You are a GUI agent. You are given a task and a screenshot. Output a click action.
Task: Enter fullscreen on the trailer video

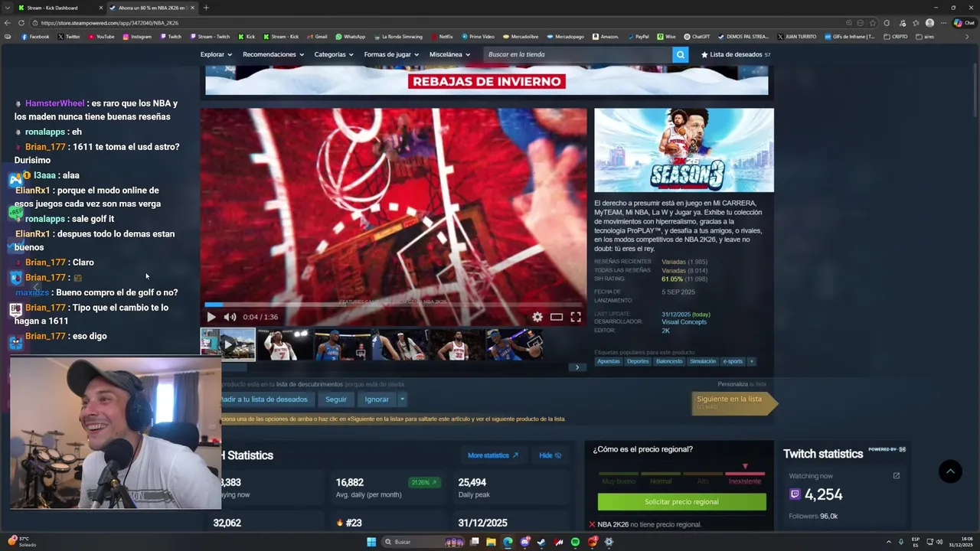click(576, 317)
